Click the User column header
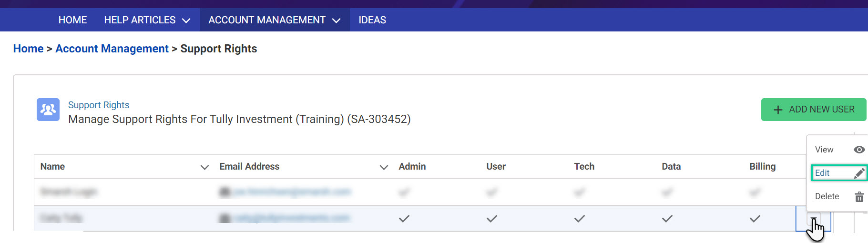 point(496,166)
